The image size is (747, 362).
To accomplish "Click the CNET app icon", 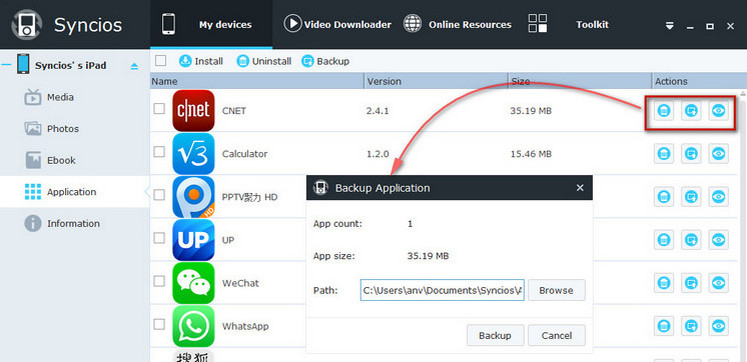I will coord(193,111).
